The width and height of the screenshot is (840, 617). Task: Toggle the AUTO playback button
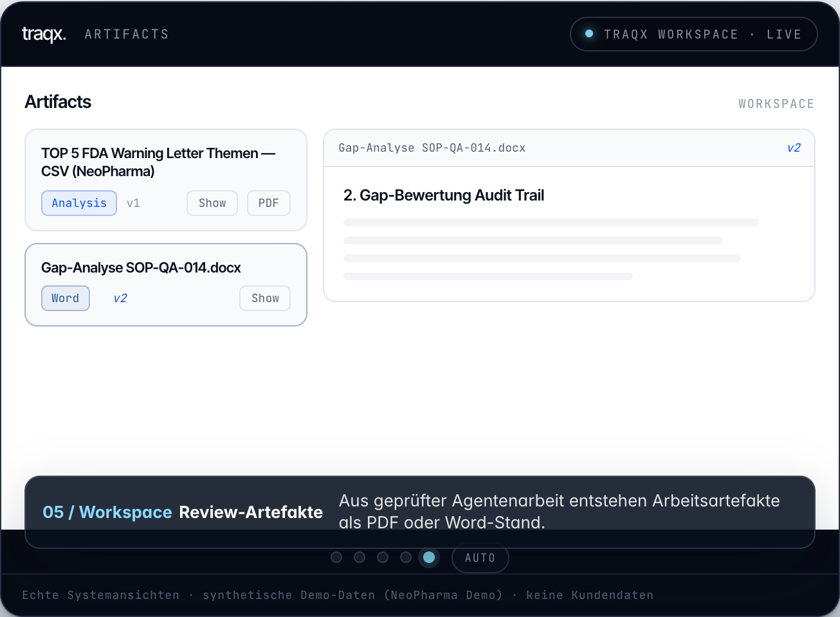(x=480, y=558)
